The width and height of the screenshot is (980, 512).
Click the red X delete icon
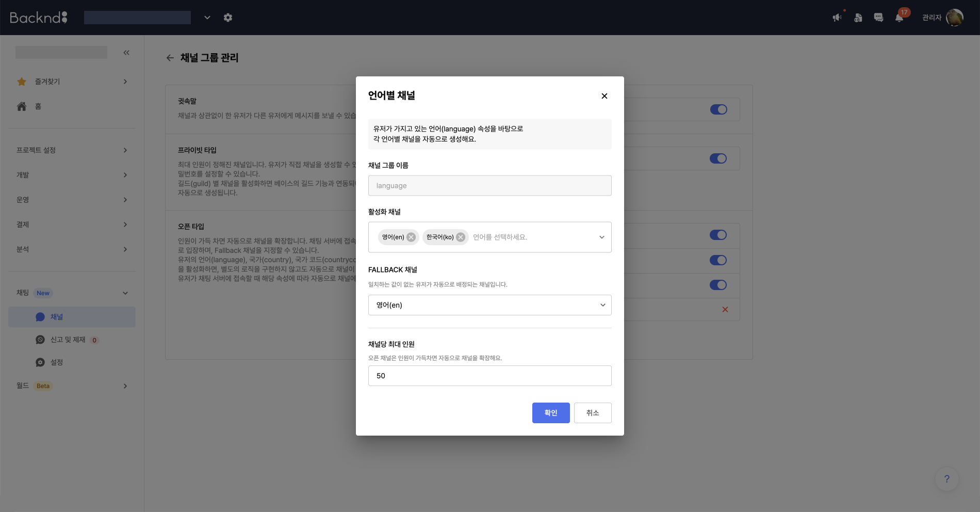725,310
